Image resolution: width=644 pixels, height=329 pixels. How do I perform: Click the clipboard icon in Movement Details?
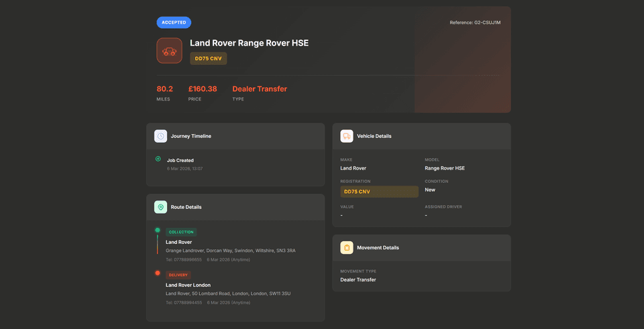tap(347, 247)
